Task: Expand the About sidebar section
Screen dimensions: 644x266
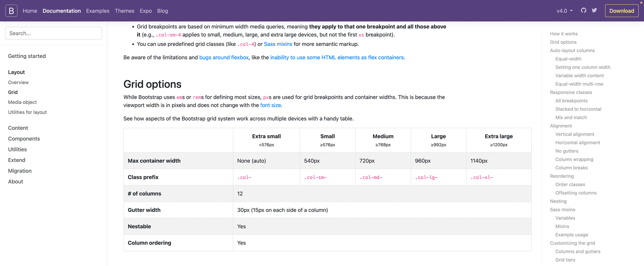Action: 16,182
